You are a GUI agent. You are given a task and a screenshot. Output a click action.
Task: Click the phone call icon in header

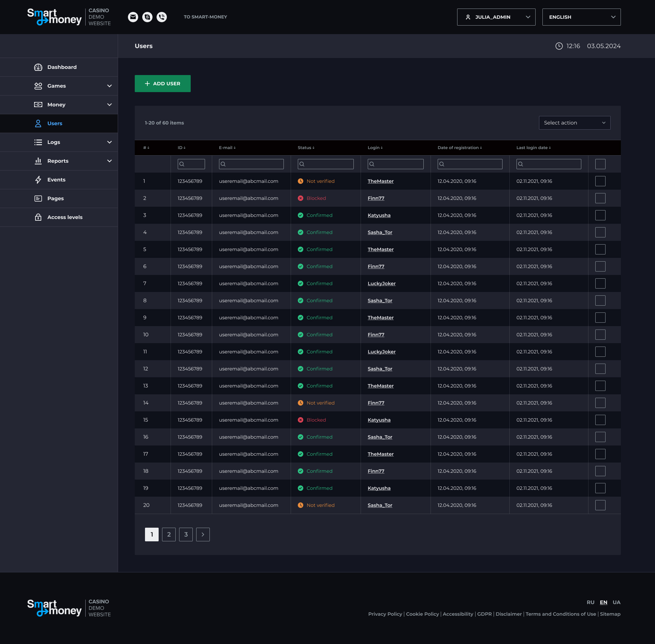pyautogui.click(x=162, y=17)
